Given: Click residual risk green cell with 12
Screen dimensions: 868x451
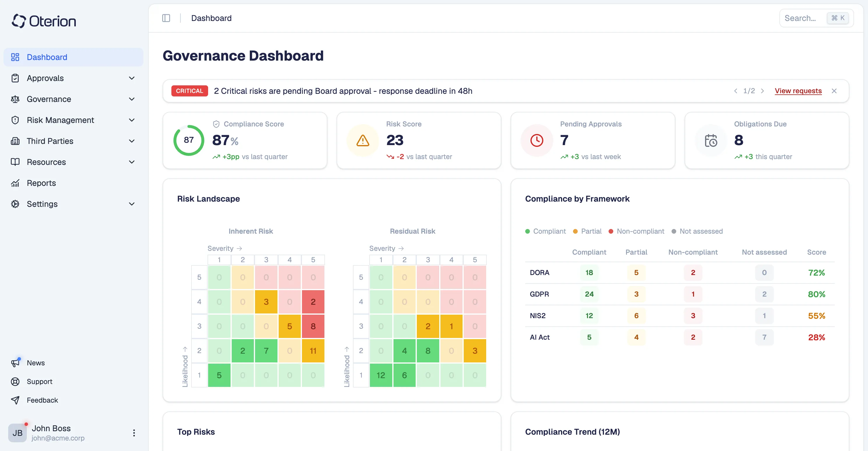Looking at the screenshot, I should 381,375.
